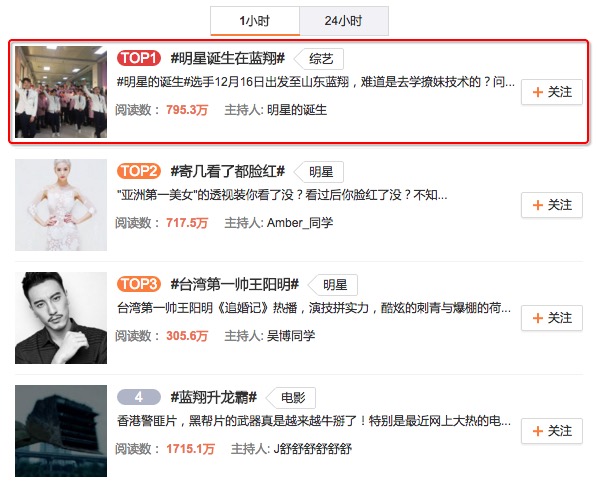Open topic #蓝翔升龙霸#

pyautogui.click(x=214, y=397)
